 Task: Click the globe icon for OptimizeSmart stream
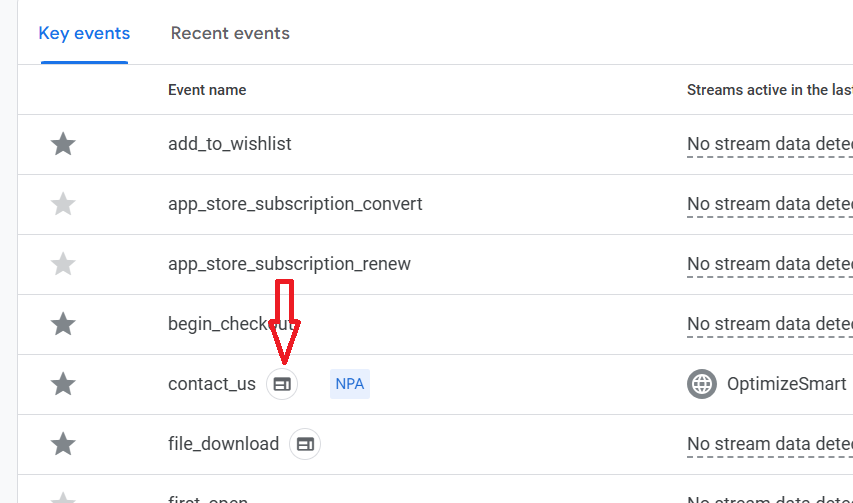(x=702, y=384)
